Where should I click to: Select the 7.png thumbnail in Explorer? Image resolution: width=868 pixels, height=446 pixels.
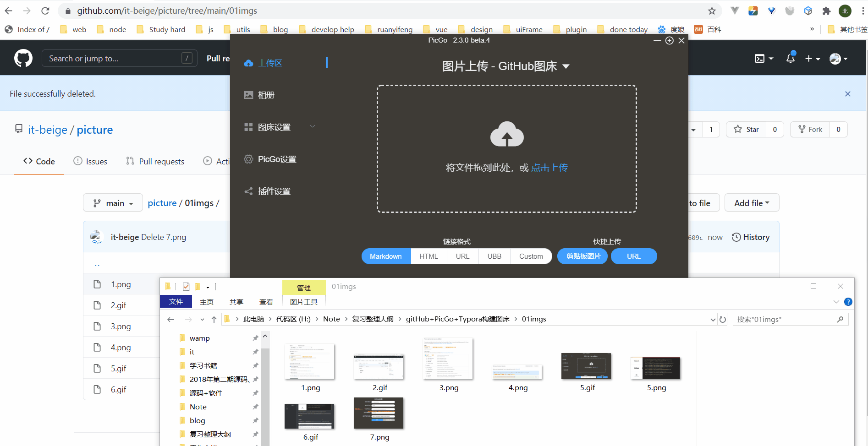point(379,419)
